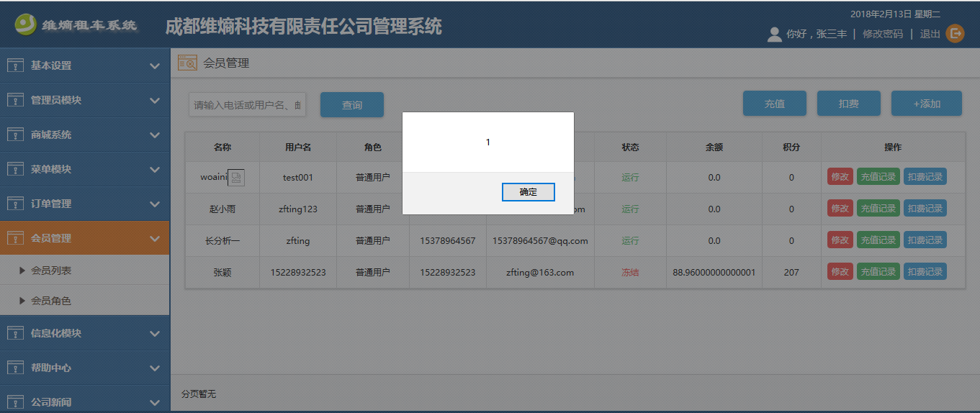
Task: Select the 基本设置 menu label
Action: coord(51,65)
